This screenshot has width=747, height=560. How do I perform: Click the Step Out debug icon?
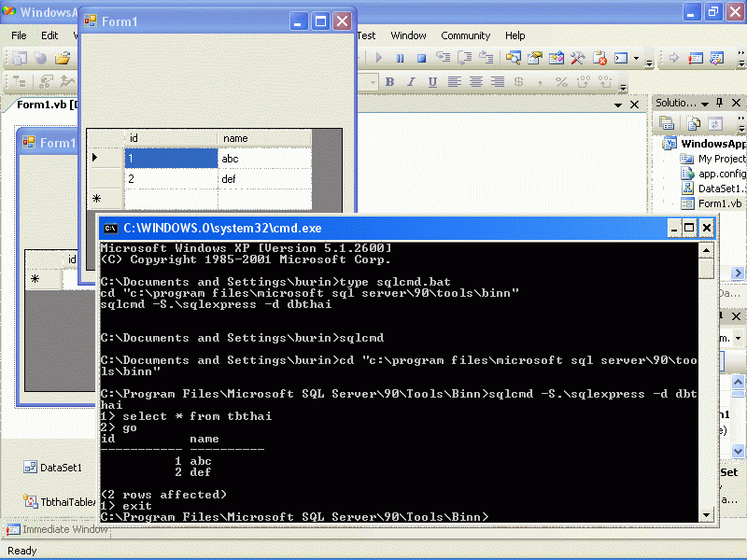486,58
